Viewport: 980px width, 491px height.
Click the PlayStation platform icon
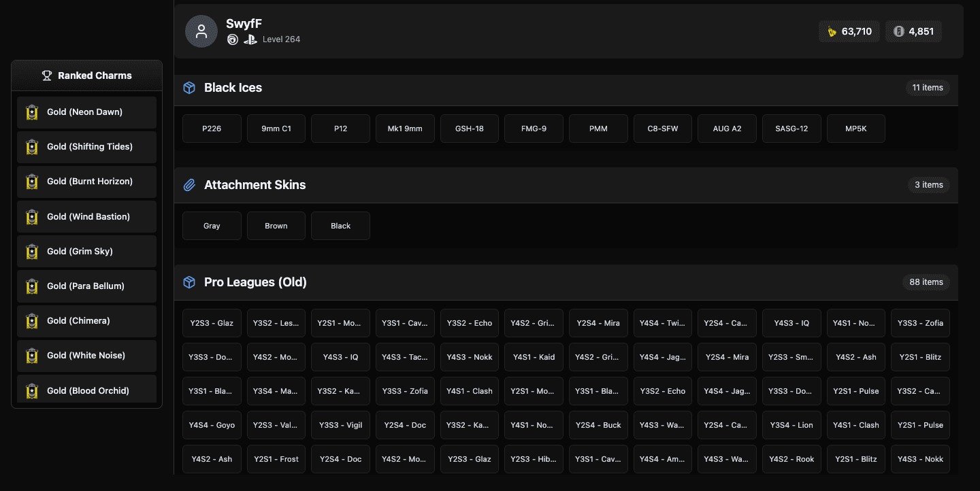click(x=250, y=39)
